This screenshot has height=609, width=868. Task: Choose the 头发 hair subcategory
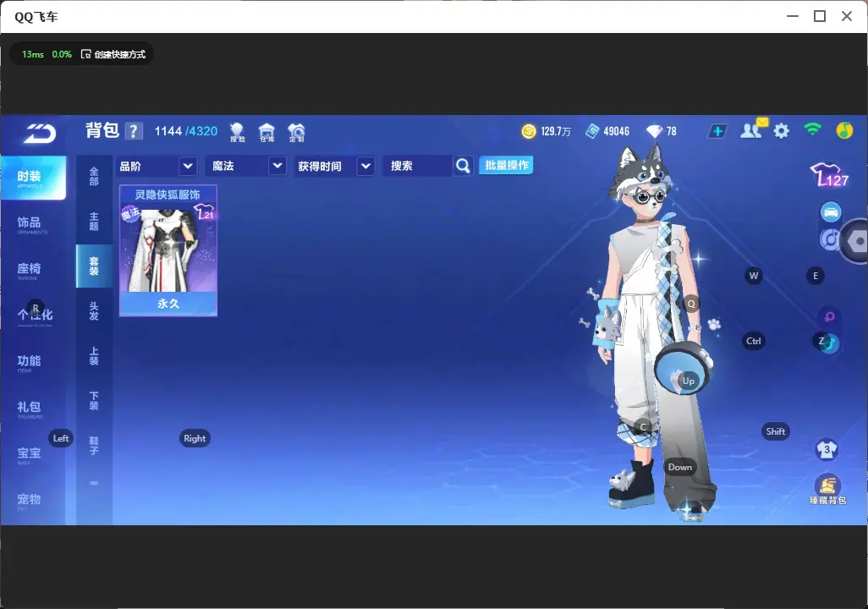94,311
